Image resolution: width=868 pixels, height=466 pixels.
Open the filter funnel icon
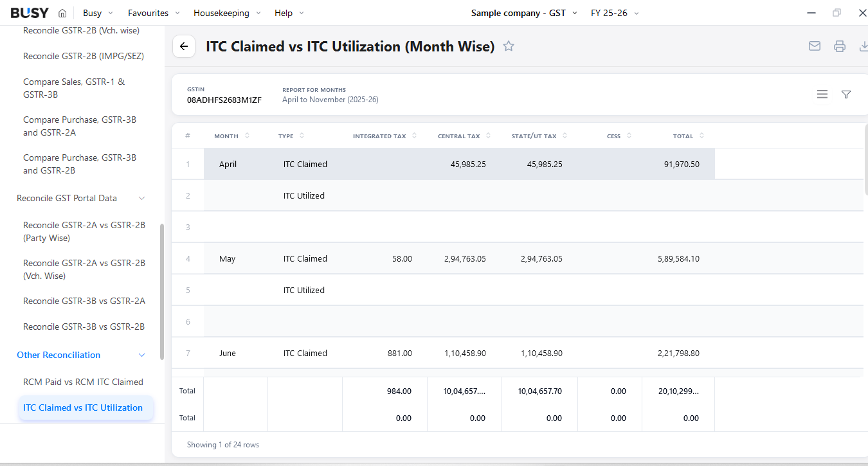click(x=846, y=94)
